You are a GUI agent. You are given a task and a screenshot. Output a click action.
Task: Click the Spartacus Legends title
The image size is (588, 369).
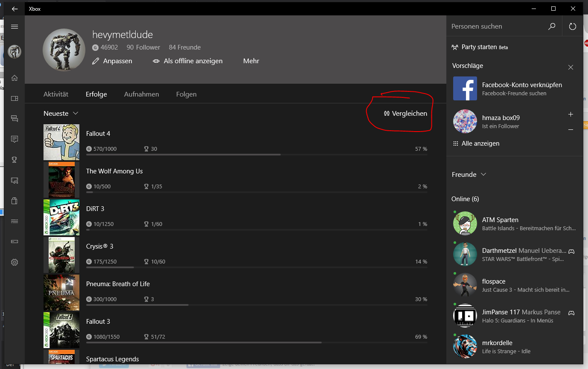[113, 359]
